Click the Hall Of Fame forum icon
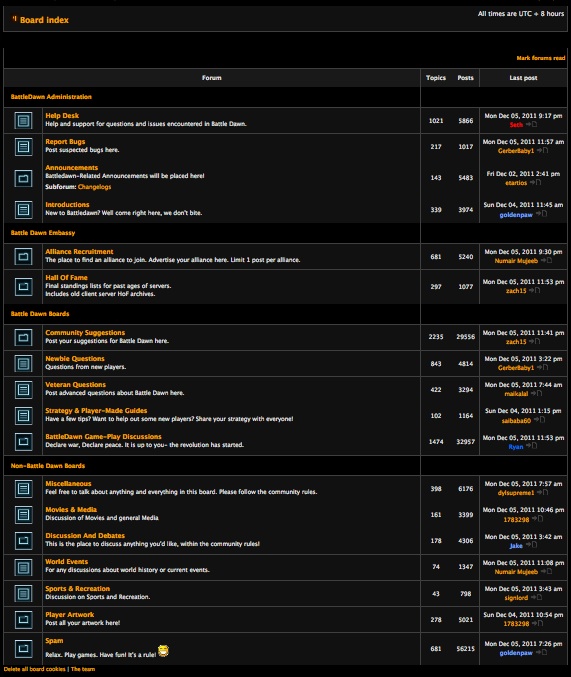Screen dimensions: 571x677 click(23, 287)
